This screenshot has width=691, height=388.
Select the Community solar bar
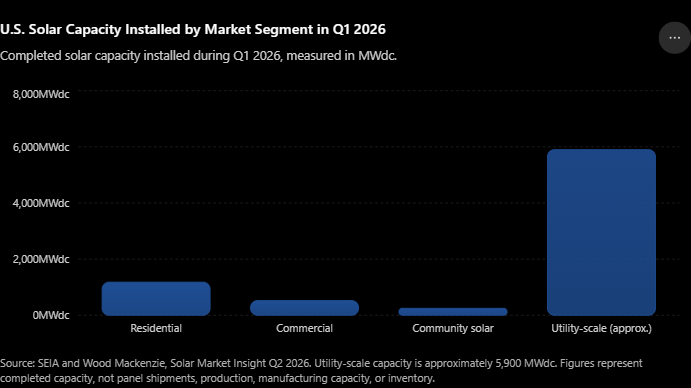point(453,312)
